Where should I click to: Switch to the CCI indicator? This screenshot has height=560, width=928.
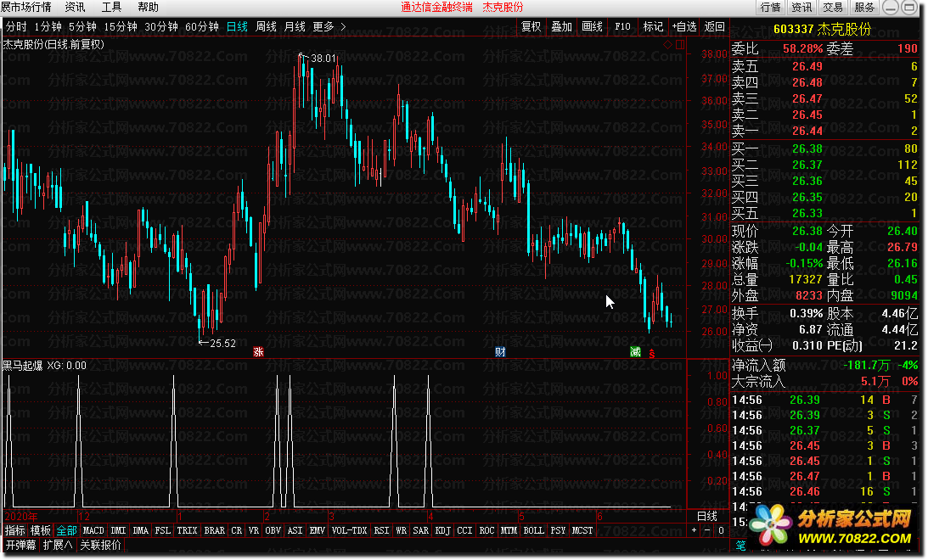click(464, 530)
